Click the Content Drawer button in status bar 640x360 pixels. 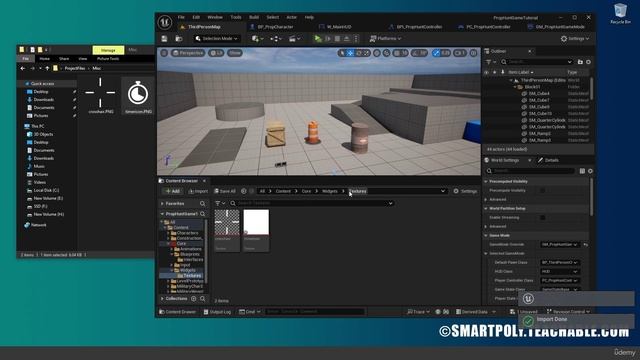pyautogui.click(x=178, y=312)
